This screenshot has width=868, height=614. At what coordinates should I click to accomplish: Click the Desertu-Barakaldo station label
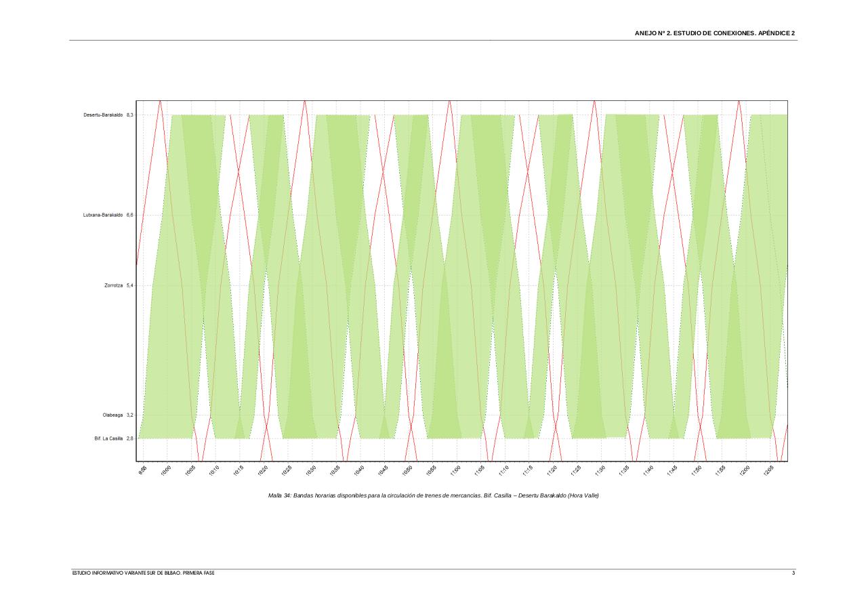tap(103, 115)
